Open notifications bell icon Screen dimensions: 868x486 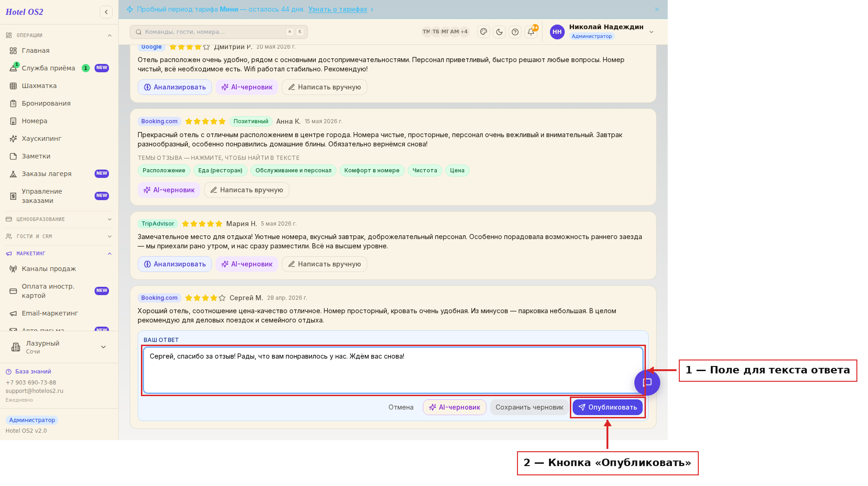531,32
